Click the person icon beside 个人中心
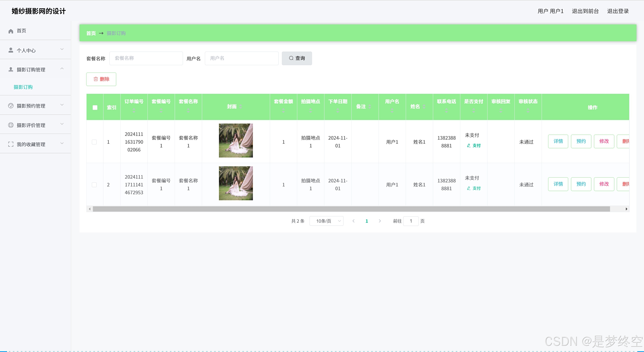 pyautogui.click(x=11, y=50)
